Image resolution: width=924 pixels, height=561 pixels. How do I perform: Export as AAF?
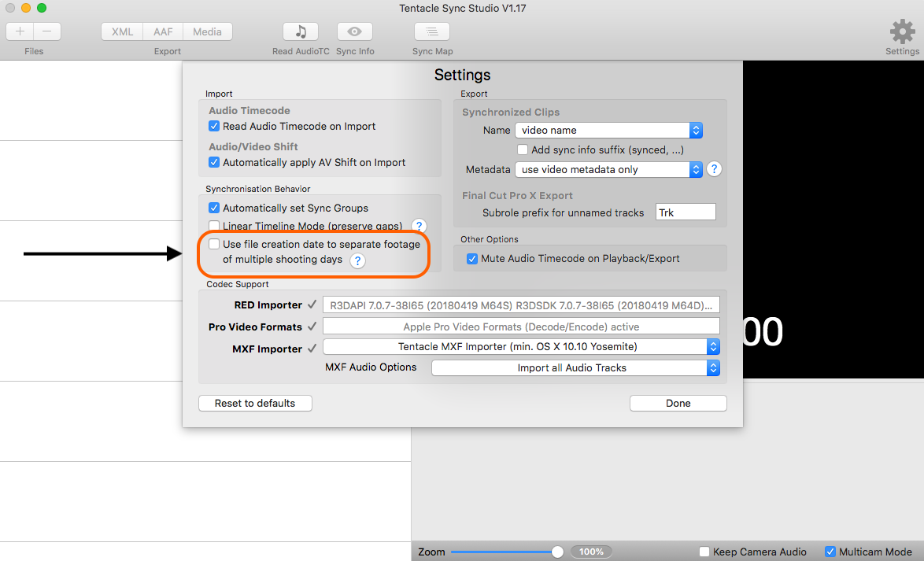click(x=163, y=31)
